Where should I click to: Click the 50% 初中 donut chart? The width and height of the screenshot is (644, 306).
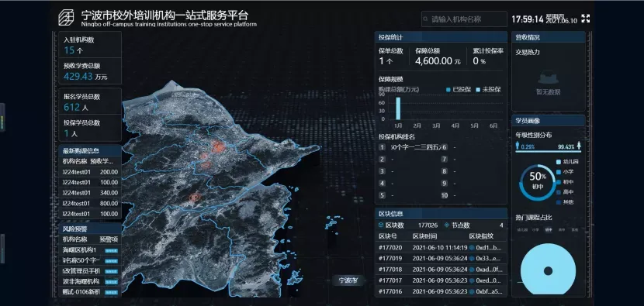[538, 182]
